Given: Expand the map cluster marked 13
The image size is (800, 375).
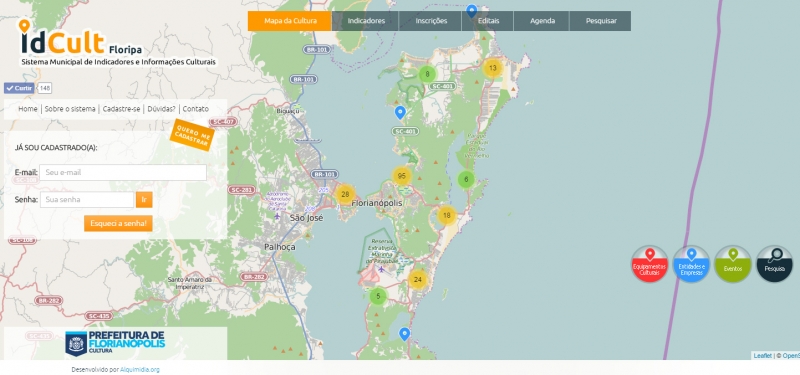Looking at the screenshot, I should click(492, 68).
